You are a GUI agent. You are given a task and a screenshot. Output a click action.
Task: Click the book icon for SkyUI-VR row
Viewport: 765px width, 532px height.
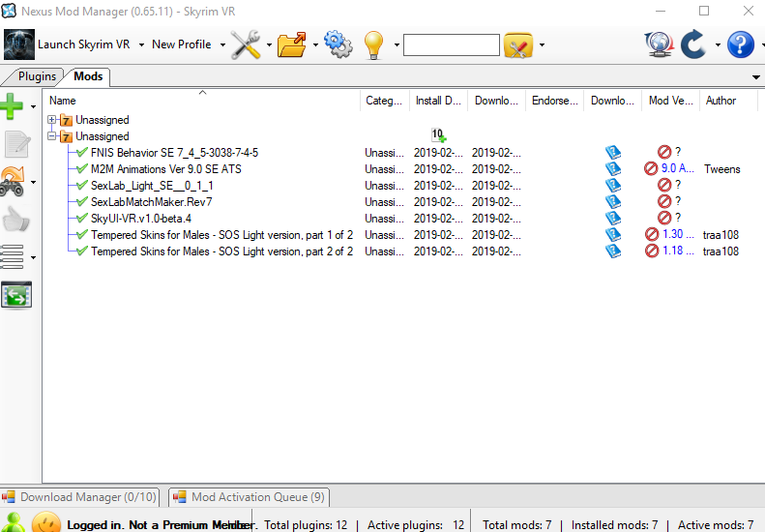613,219
